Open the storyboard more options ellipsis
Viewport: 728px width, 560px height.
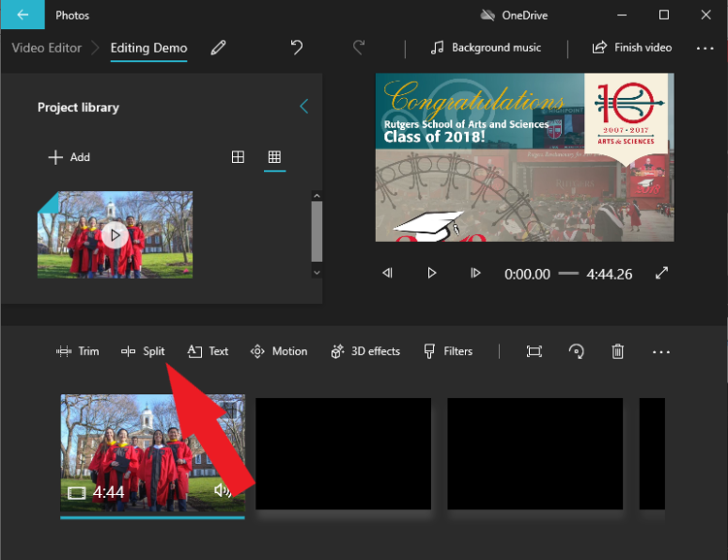coord(661,351)
